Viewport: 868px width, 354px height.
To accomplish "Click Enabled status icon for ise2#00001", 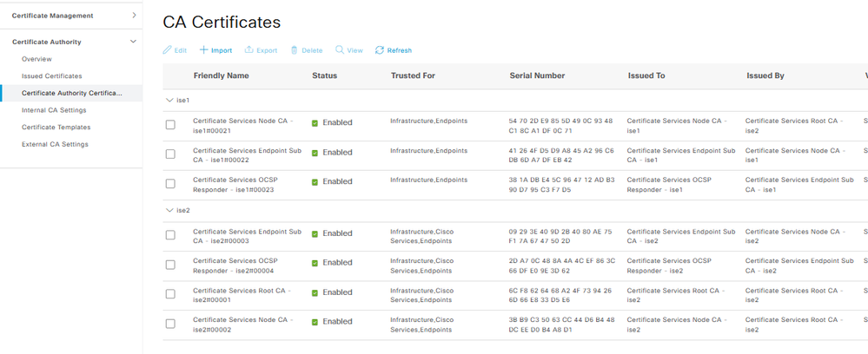I will click(x=315, y=292).
